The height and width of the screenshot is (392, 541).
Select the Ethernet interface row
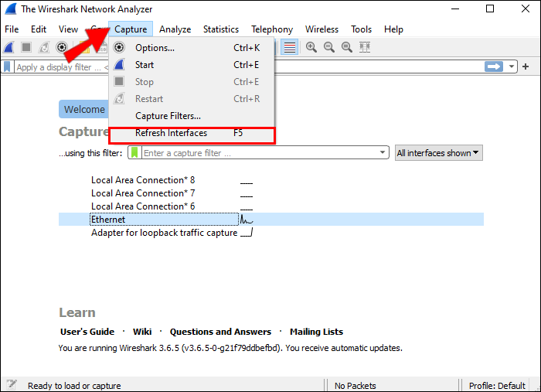point(270,220)
